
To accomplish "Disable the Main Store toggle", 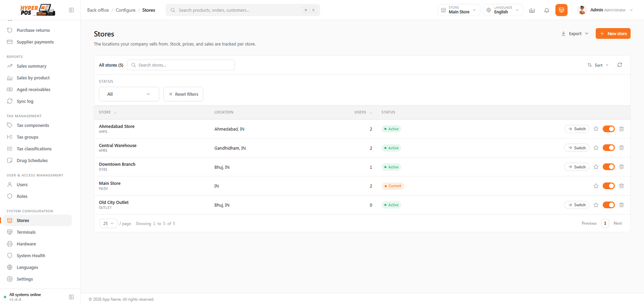I will click(609, 186).
